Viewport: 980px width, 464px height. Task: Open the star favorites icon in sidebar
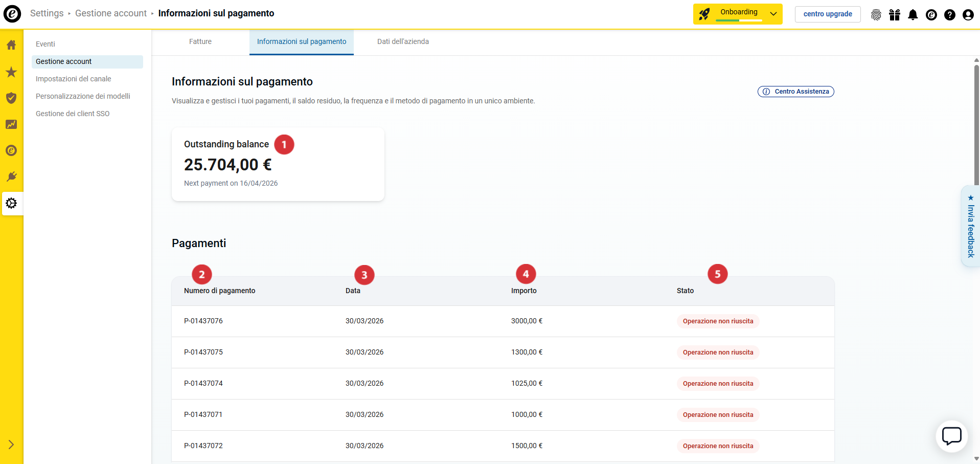11,72
